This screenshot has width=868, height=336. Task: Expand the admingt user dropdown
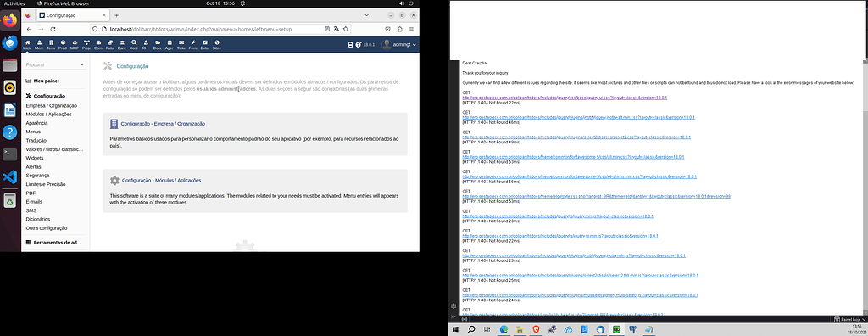coord(399,44)
